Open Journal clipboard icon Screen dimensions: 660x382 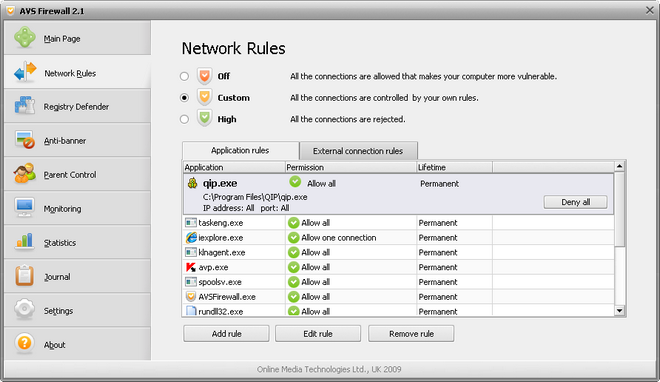[24, 276]
